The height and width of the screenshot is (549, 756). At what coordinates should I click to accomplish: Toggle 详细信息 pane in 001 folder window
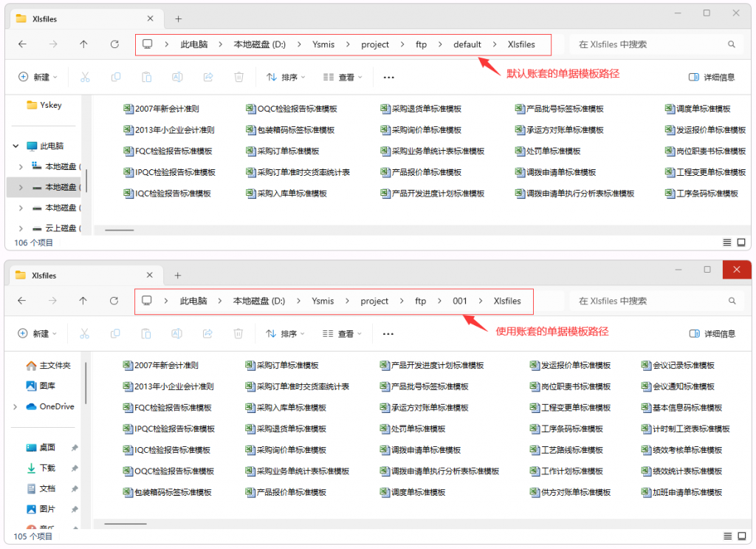[x=712, y=334]
